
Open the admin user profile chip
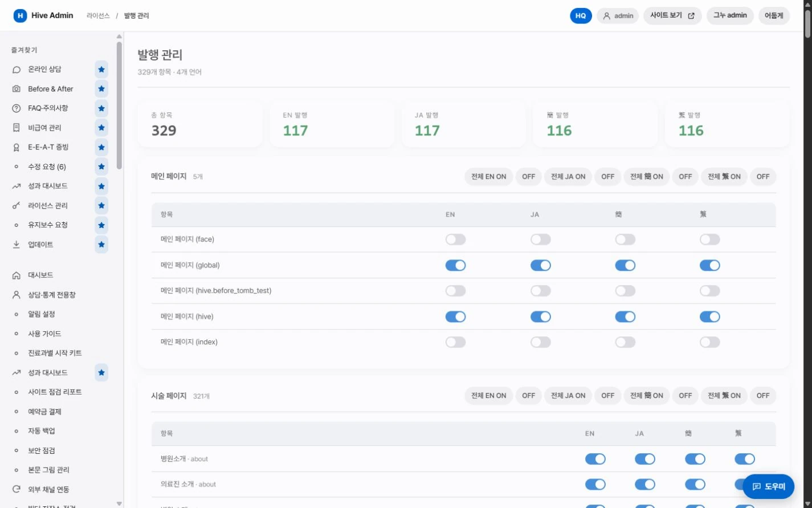pos(618,16)
